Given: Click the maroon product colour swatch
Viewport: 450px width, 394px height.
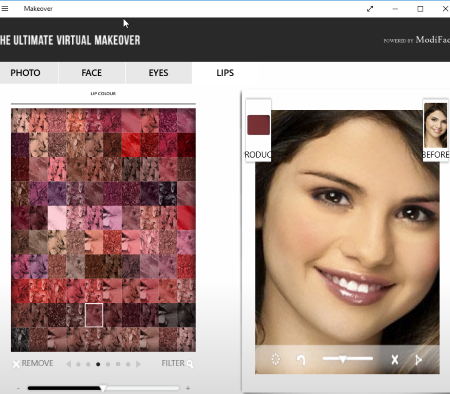Looking at the screenshot, I should (258, 125).
